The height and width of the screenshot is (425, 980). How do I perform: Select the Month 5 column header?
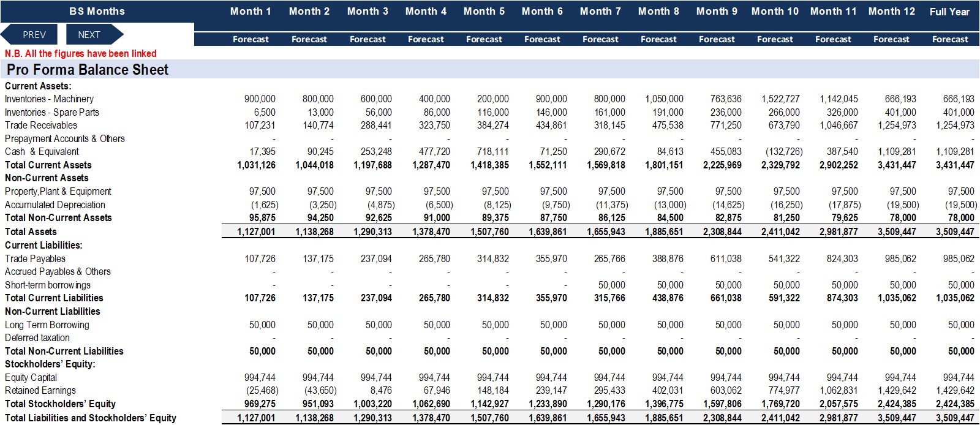pos(484,11)
